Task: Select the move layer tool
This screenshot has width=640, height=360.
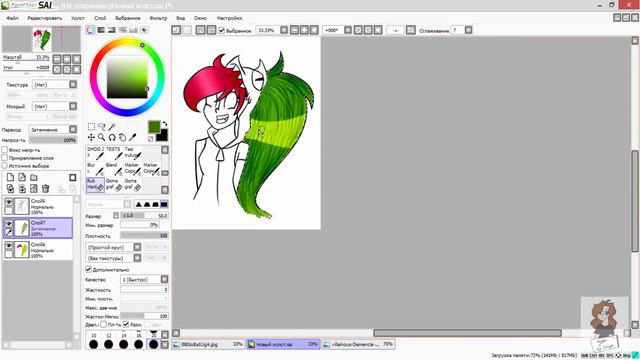Action: pyautogui.click(x=91, y=138)
